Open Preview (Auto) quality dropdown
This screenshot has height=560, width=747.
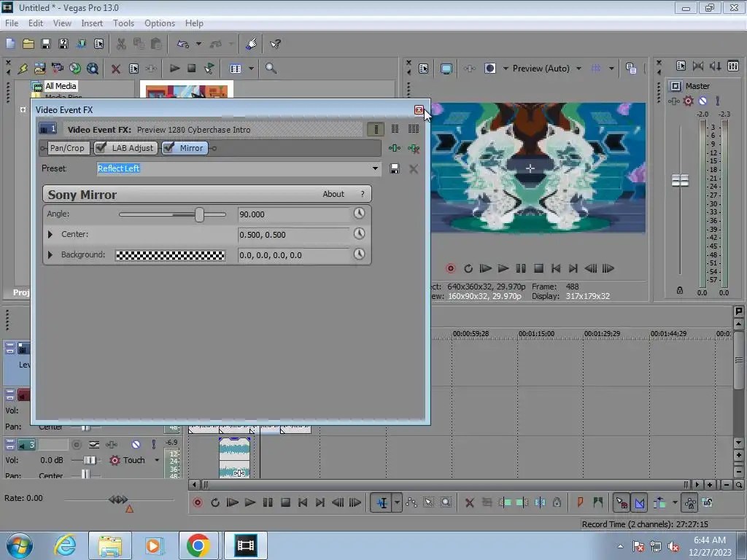[x=578, y=69]
